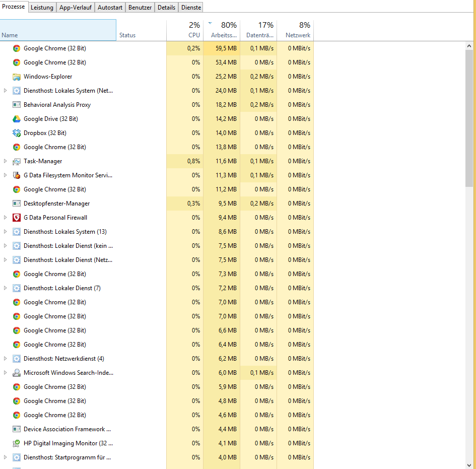Click the red G Data Personal Firewall icon
This screenshot has height=469, width=476.
17,218
